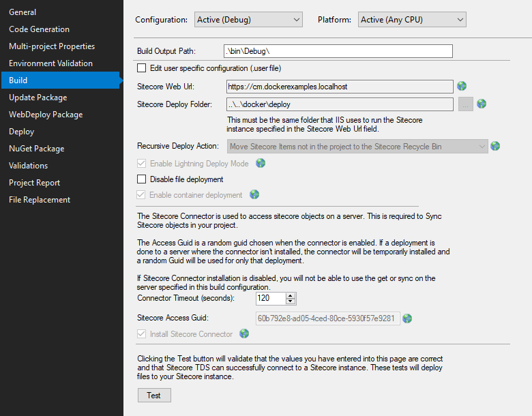Click globe icon beside Sitecore Deploy Folder
This screenshot has height=416, width=532.
point(482,104)
